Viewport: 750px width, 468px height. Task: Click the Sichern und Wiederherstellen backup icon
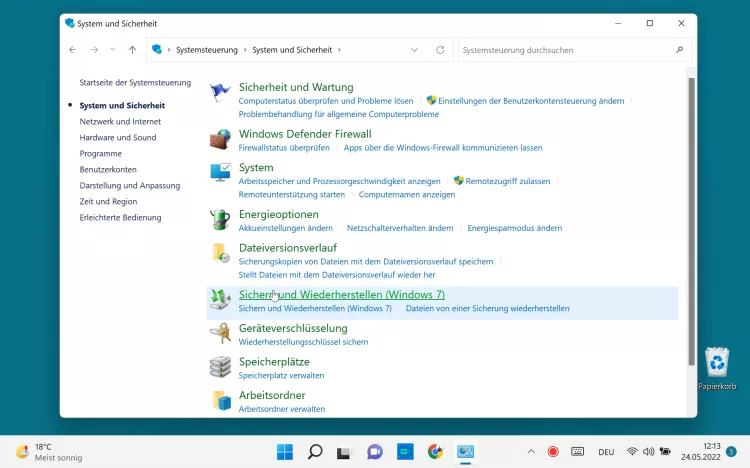coord(220,300)
